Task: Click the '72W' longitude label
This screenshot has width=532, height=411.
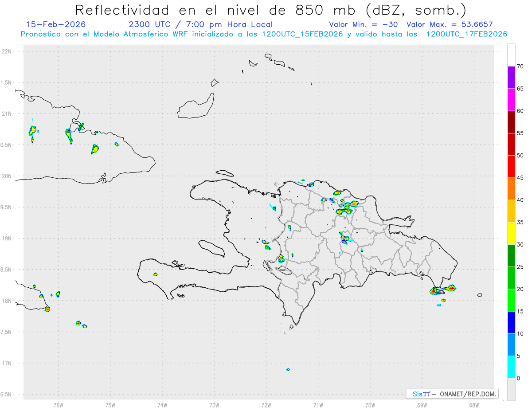Action: pyautogui.click(x=266, y=405)
